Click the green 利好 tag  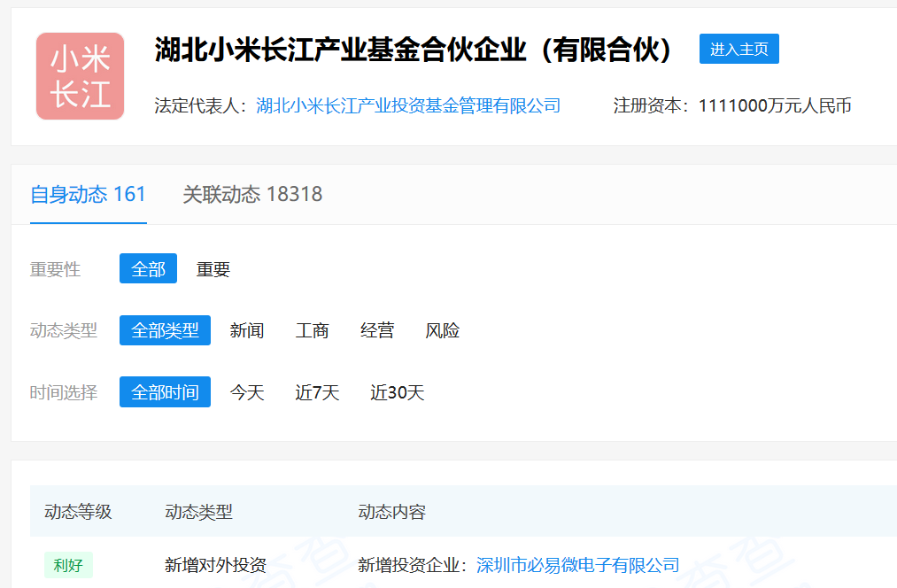point(68,565)
